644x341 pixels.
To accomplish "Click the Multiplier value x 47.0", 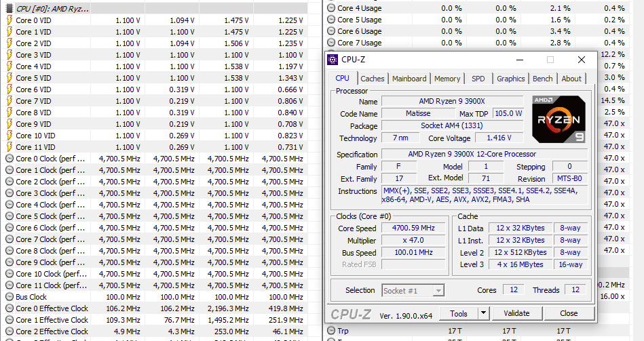I will coord(413,241).
